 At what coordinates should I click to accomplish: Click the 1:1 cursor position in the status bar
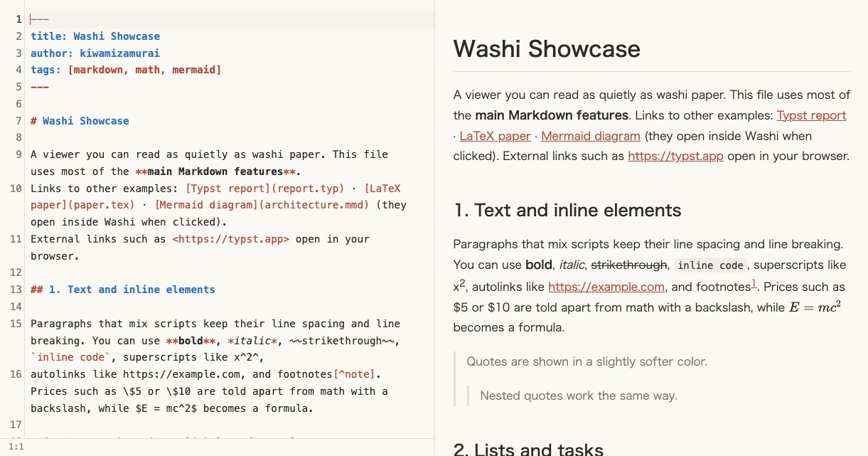click(16, 447)
